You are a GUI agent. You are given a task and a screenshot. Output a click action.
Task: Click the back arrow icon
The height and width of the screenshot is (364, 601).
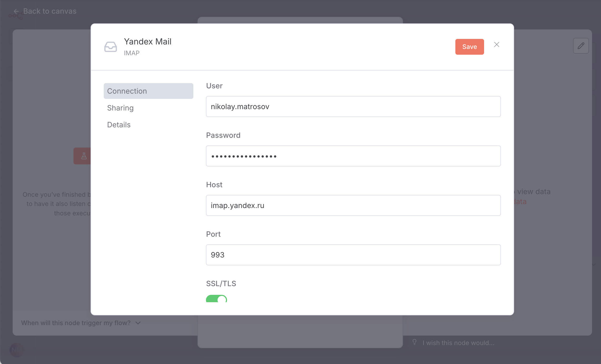16,11
